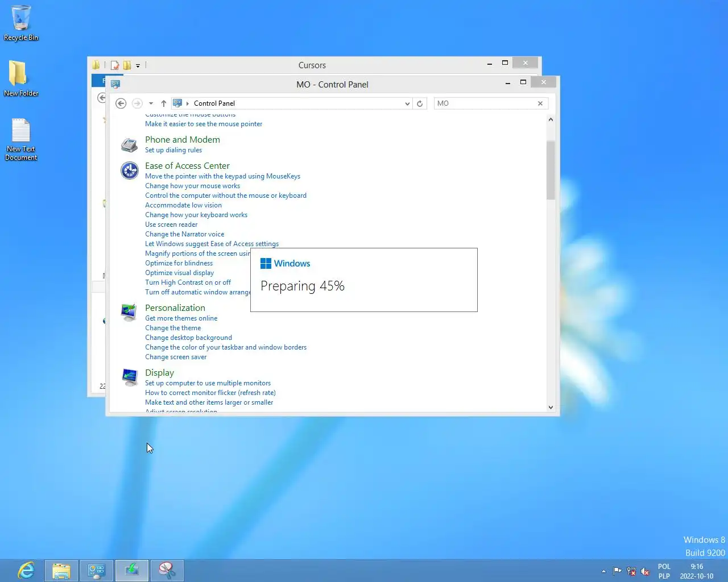
Task: Expand the address bar history dropdown
Action: pos(407,103)
